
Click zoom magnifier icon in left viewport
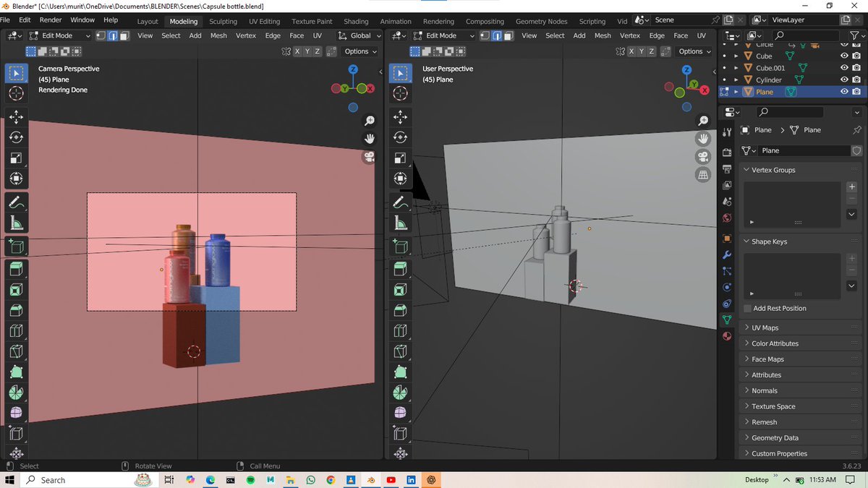370,121
